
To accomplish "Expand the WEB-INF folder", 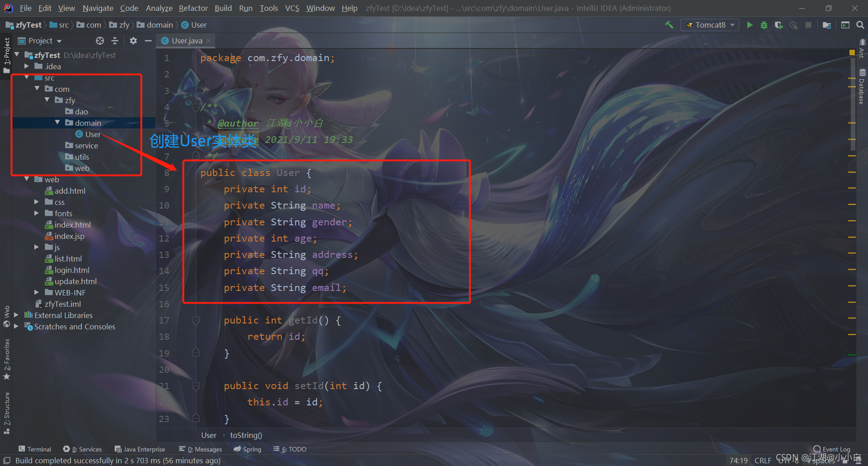I will pyautogui.click(x=37, y=292).
